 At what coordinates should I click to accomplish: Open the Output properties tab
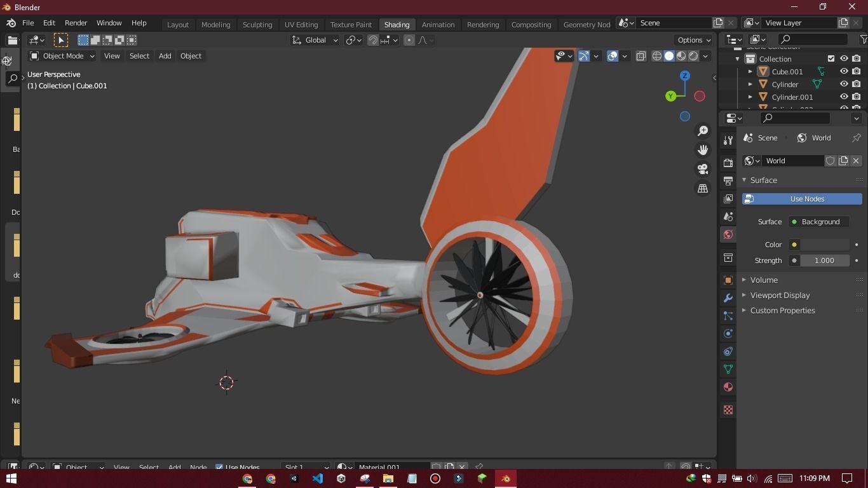[x=728, y=181]
